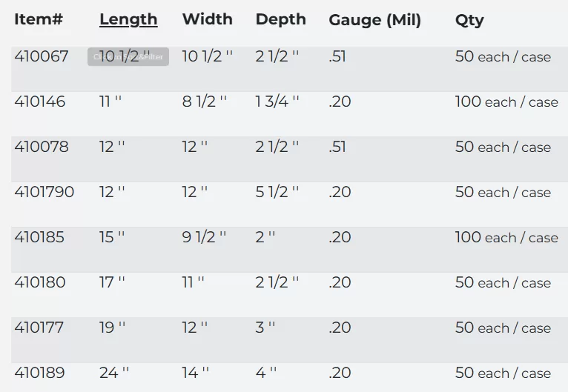The image size is (568, 392).
Task: Select item number 410078
Action: (42, 147)
